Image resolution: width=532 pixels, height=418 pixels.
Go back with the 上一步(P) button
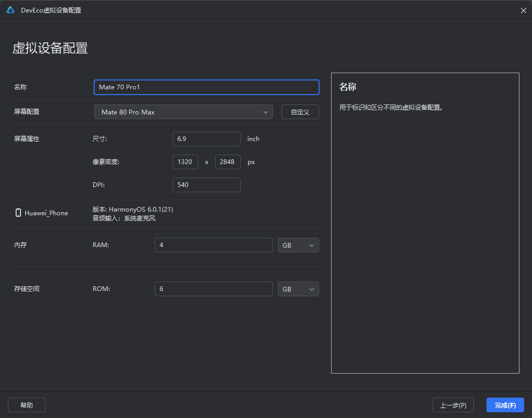453,405
